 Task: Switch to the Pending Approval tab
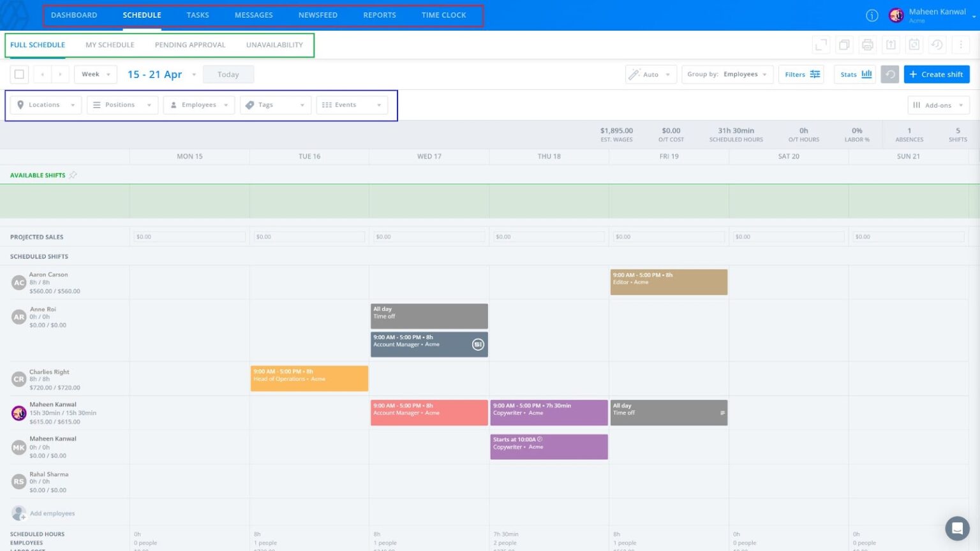[x=189, y=45]
